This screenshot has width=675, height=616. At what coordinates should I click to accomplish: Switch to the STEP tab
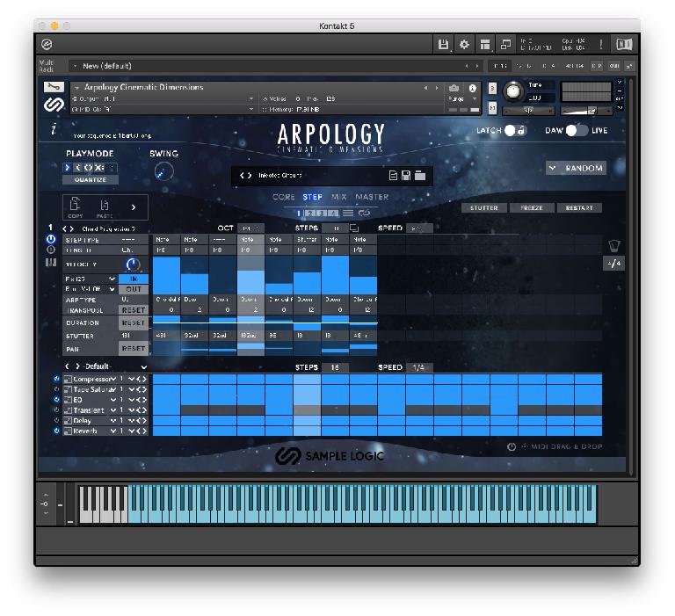312,197
